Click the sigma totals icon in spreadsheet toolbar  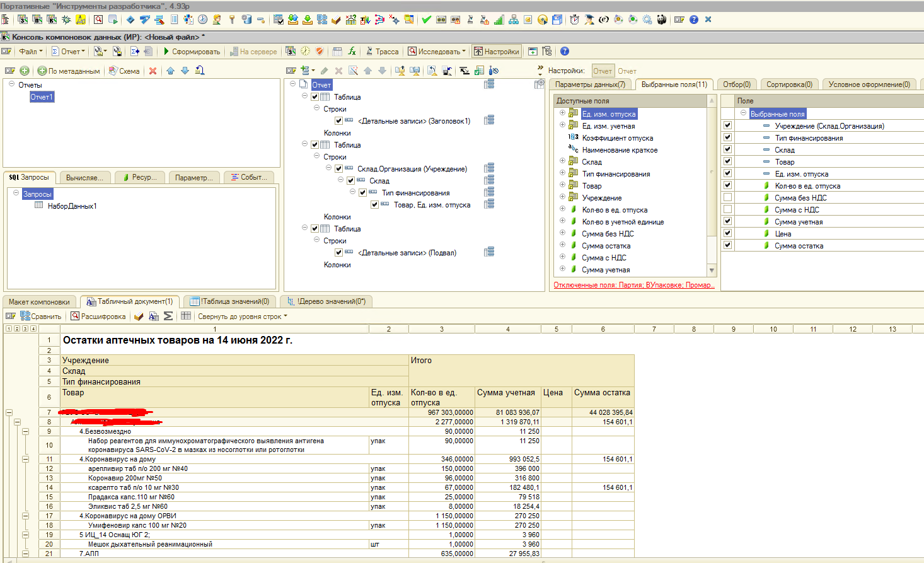(168, 316)
